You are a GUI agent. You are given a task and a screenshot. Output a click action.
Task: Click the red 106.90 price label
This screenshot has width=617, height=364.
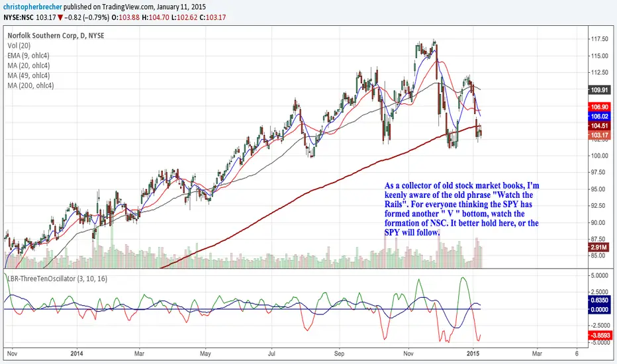[599, 107]
